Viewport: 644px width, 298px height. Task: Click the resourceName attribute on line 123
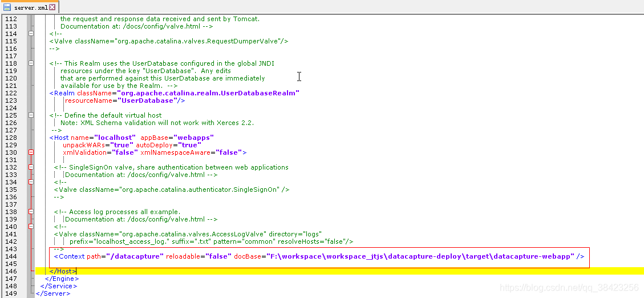(89, 100)
